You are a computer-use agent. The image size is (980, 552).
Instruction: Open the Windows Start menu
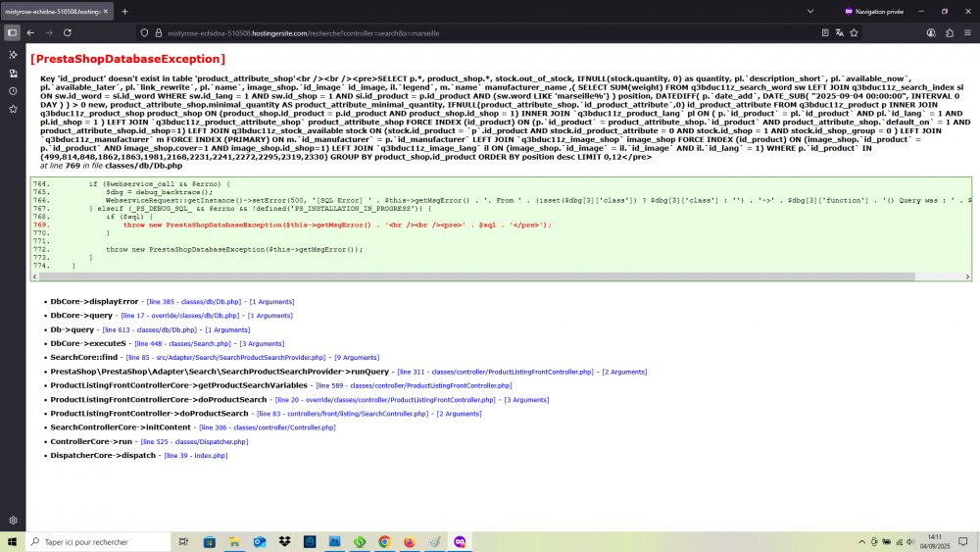pos(12,542)
